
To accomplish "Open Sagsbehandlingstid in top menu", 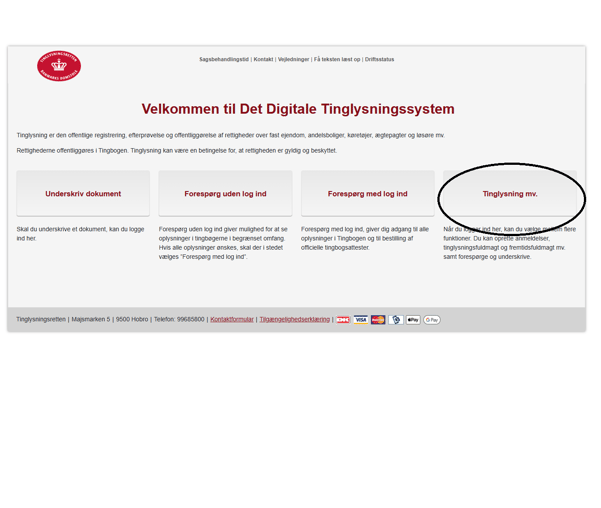I will [x=224, y=60].
